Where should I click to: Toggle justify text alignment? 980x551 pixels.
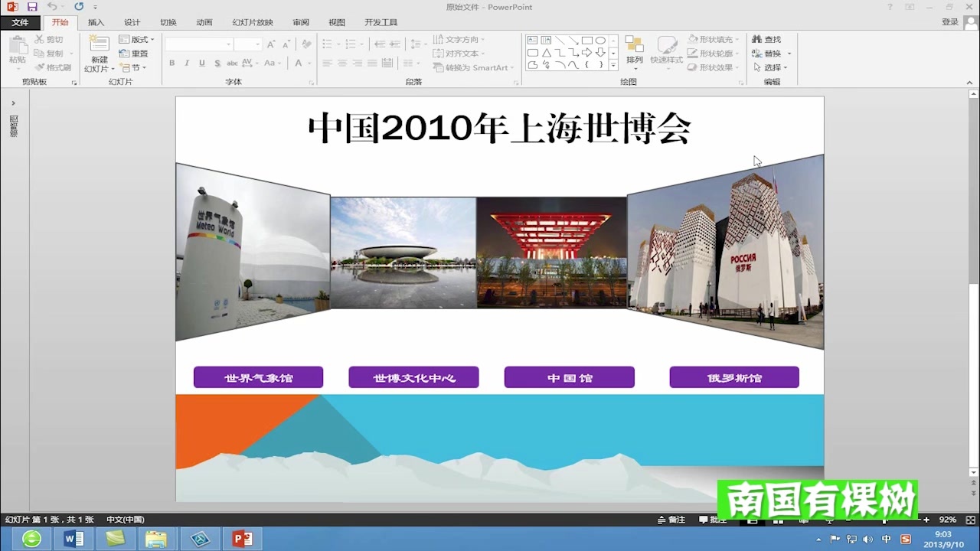click(x=372, y=64)
